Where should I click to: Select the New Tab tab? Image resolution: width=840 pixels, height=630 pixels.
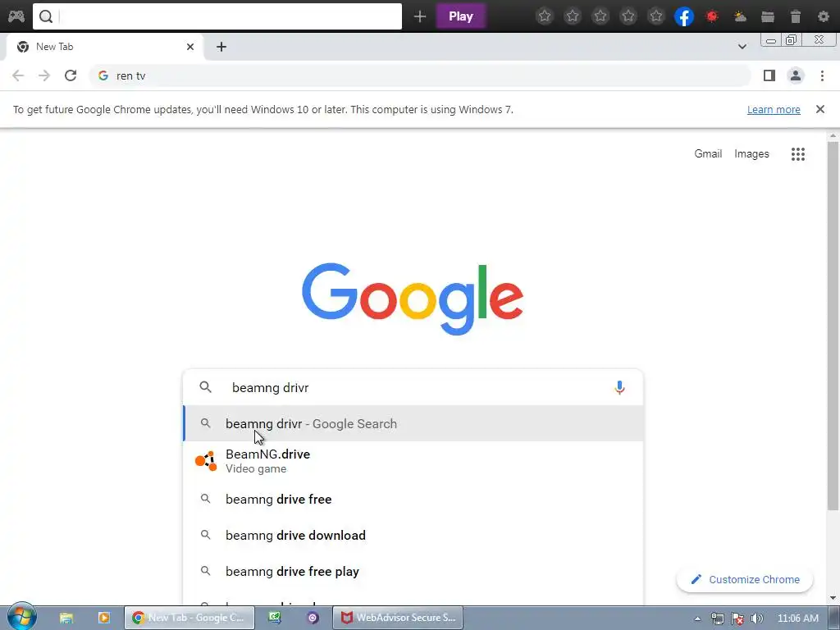point(105,47)
